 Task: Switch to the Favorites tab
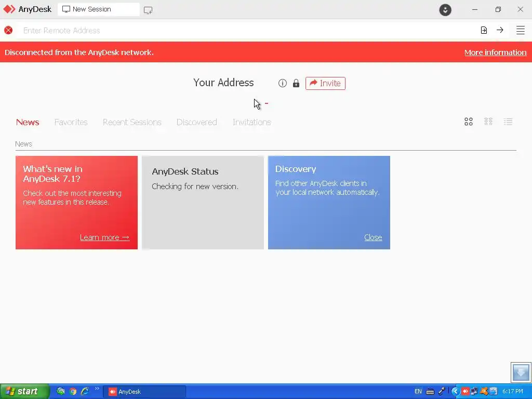(71, 122)
